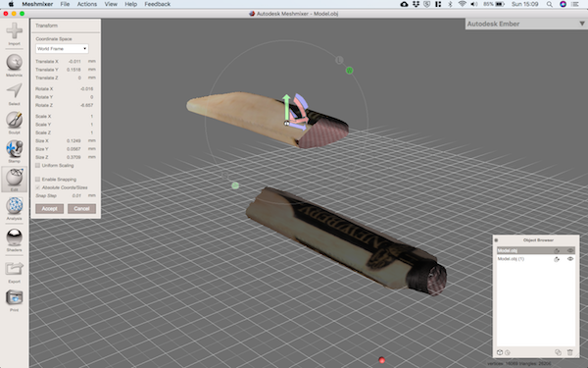Open the volume control in menu bar
This screenshot has height=368, width=588.
(x=474, y=4)
